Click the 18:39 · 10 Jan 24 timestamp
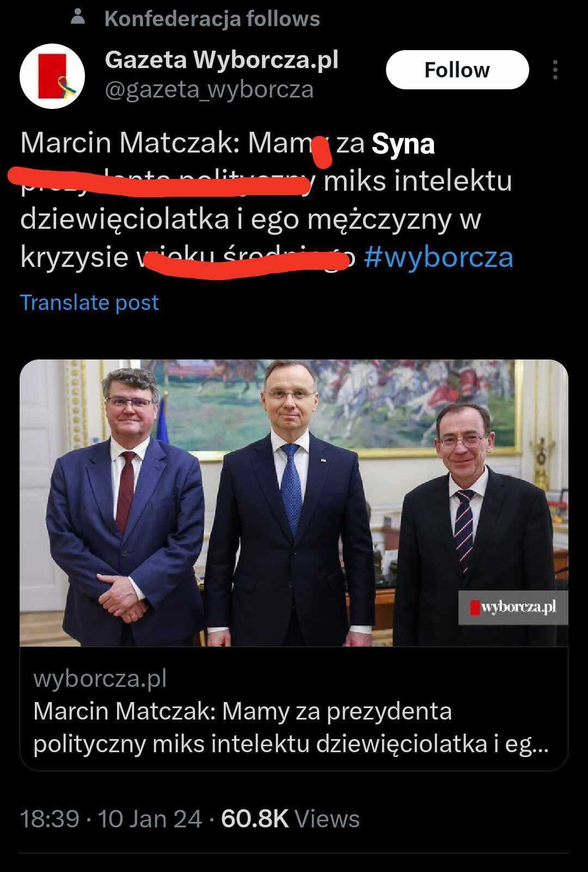Screen dimensions: 588x872 tap(111, 819)
